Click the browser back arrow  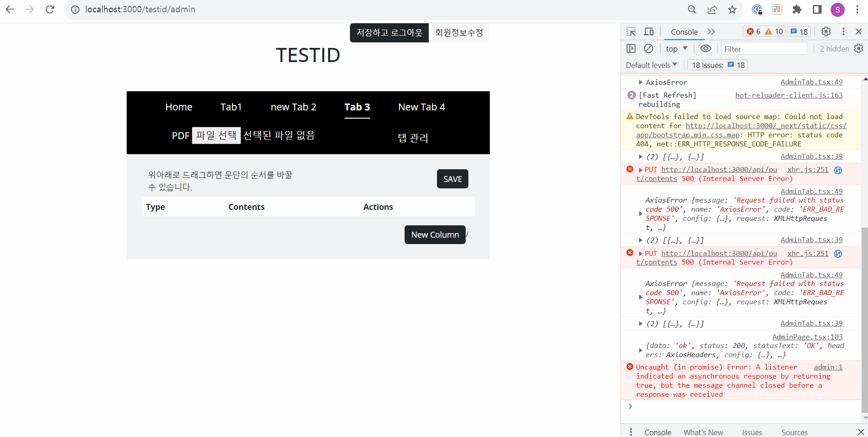(x=10, y=9)
